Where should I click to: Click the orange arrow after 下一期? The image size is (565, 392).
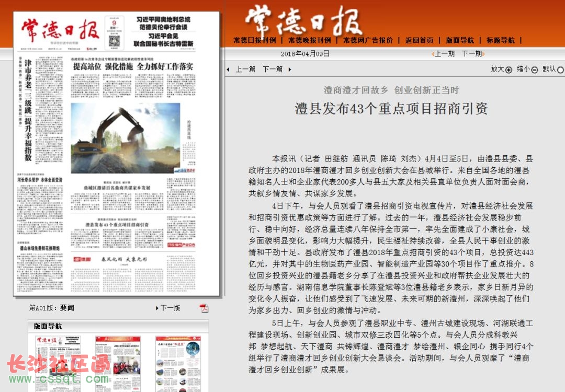[x=483, y=54]
